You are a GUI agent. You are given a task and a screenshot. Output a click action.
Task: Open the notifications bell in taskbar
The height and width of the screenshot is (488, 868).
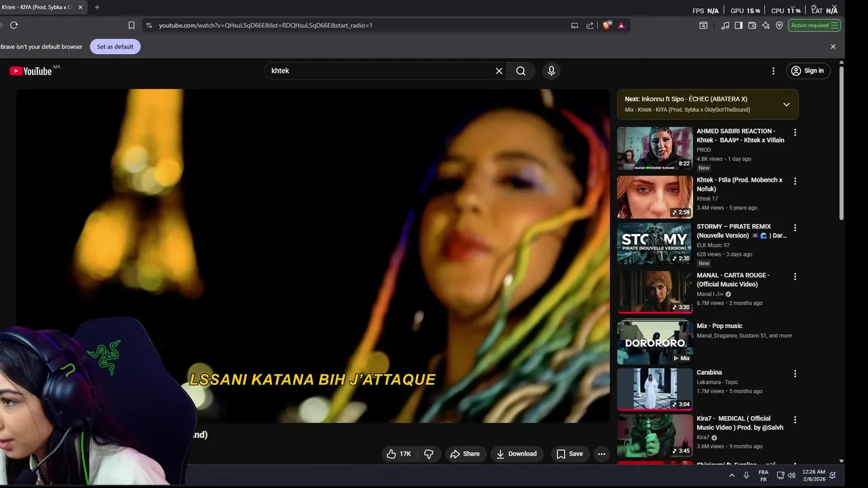point(833,476)
